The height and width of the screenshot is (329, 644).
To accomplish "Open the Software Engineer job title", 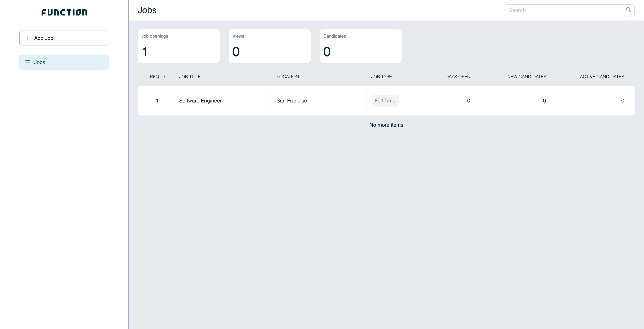I will tap(200, 101).
